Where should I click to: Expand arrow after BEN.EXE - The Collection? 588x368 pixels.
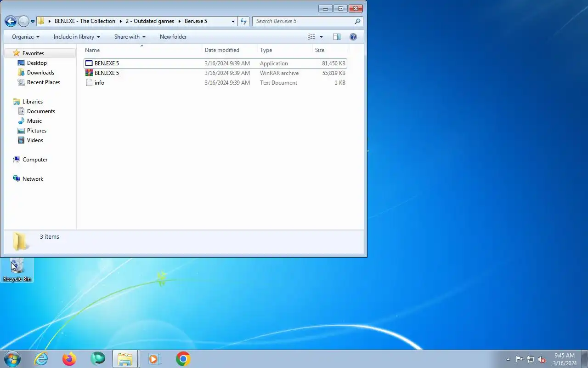[121, 21]
